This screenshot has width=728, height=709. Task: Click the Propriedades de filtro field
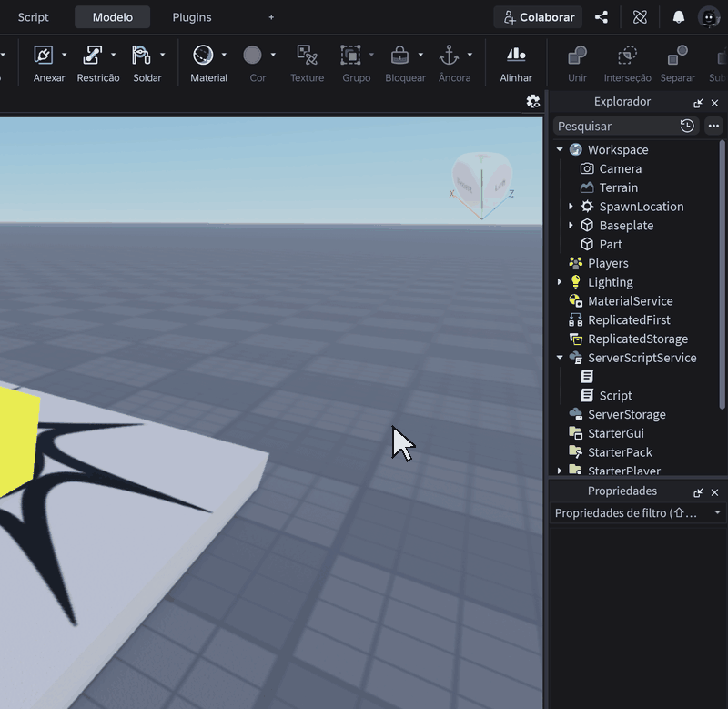click(x=638, y=513)
